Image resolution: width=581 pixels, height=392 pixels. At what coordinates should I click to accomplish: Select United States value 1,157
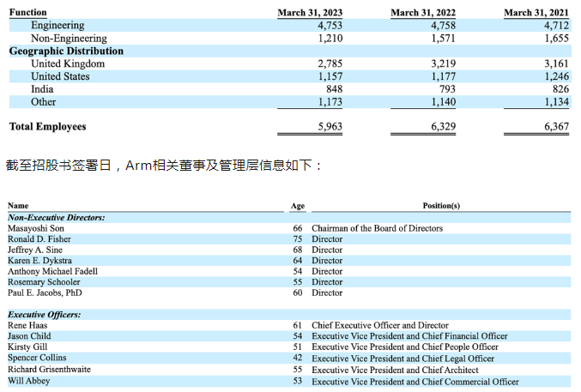330,76
